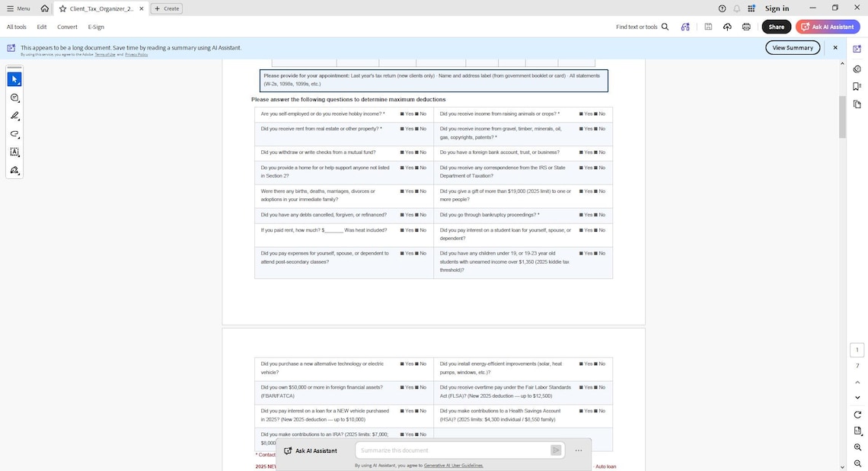868x471 pixels.
Task: Click the AI generative summary toolbar icon
Action: coord(685,27)
